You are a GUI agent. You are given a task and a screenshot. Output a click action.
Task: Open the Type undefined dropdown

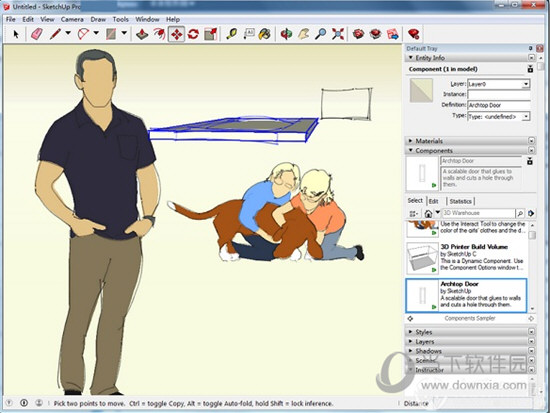[x=498, y=116]
